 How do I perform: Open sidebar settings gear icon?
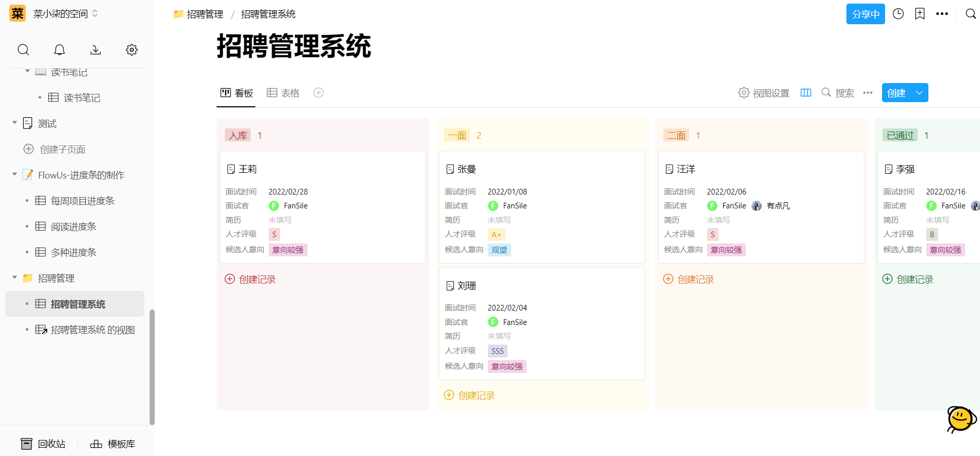coord(132,50)
